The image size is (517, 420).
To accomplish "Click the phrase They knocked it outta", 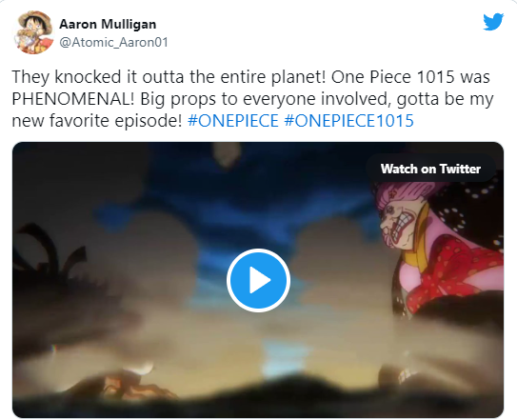I will coord(98,77).
